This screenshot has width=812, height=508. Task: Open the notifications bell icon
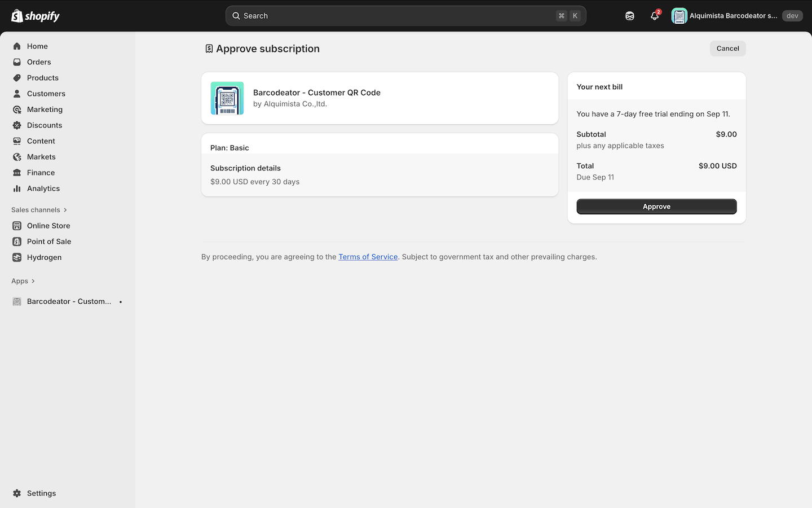(x=654, y=16)
